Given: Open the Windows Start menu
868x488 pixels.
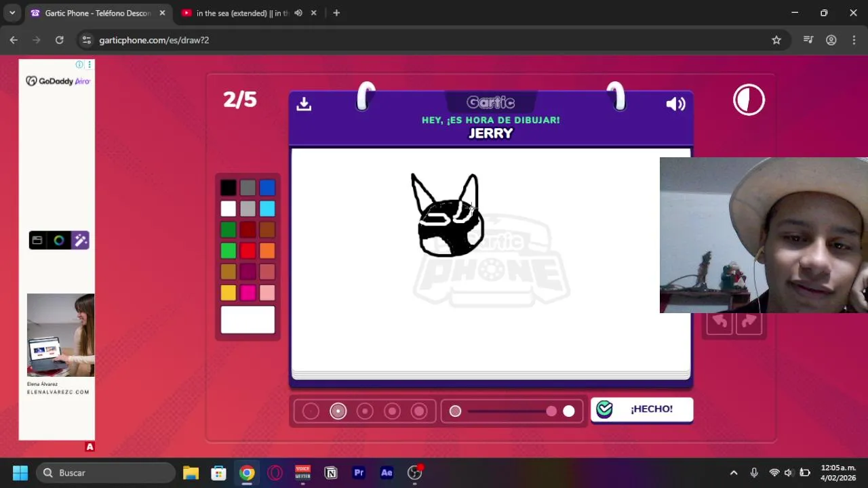Looking at the screenshot, I should coord(20,472).
